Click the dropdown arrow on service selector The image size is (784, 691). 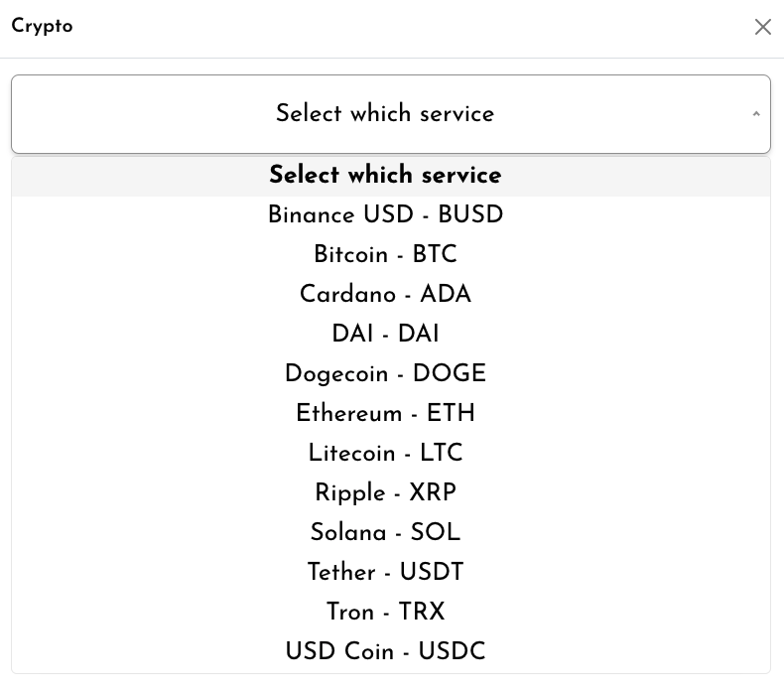pyautogui.click(x=755, y=114)
